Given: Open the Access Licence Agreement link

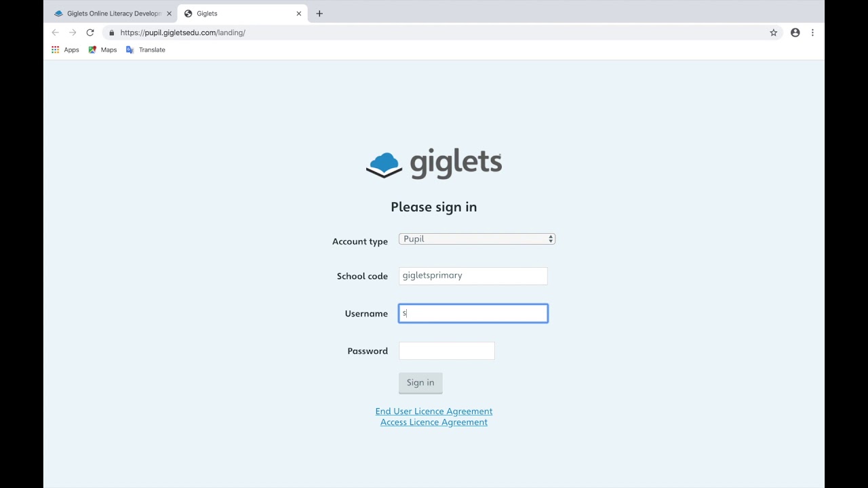Looking at the screenshot, I should point(434,422).
